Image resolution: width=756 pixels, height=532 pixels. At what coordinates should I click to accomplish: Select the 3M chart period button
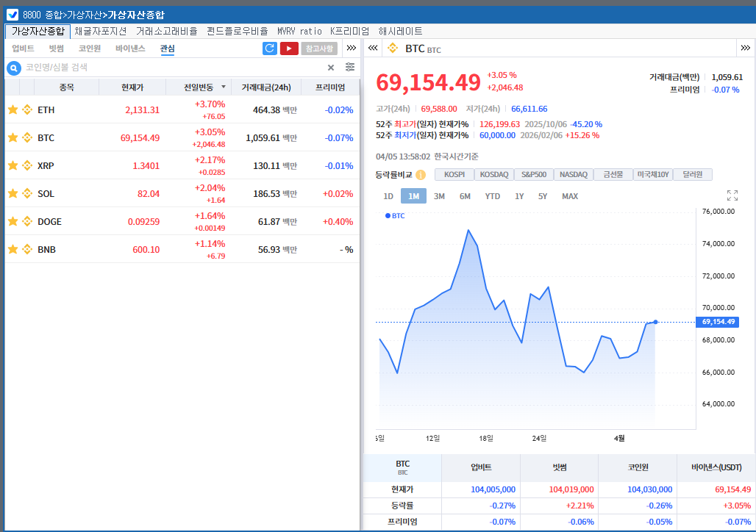(439, 196)
